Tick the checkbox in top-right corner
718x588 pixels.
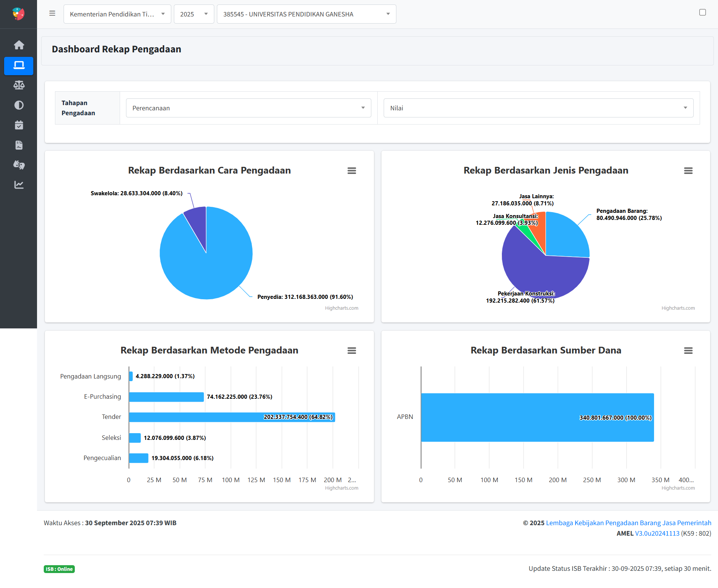point(702,12)
